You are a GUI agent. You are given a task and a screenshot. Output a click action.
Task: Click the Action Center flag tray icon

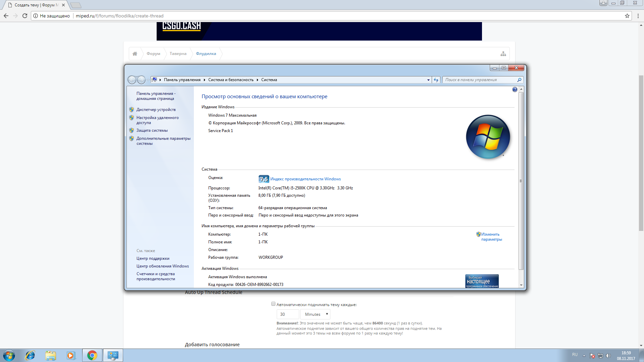[592, 356]
